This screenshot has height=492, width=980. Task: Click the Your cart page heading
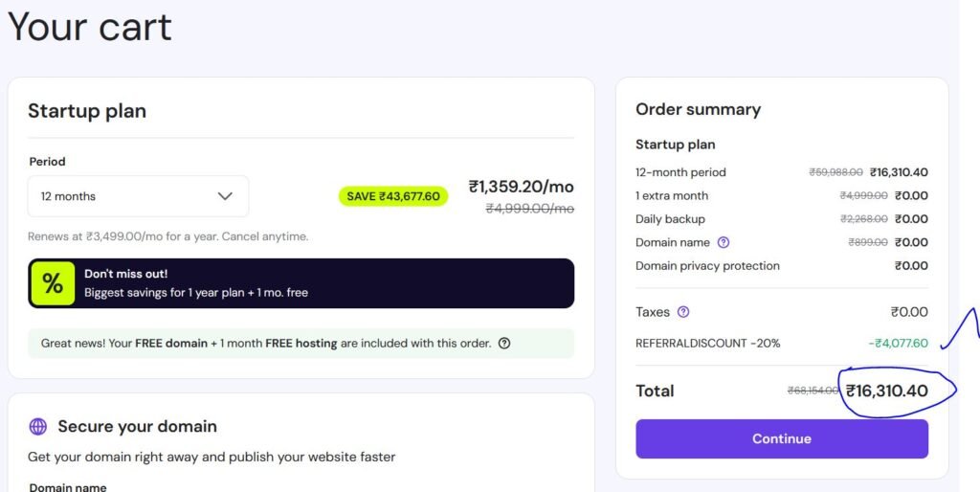click(x=90, y=27)
